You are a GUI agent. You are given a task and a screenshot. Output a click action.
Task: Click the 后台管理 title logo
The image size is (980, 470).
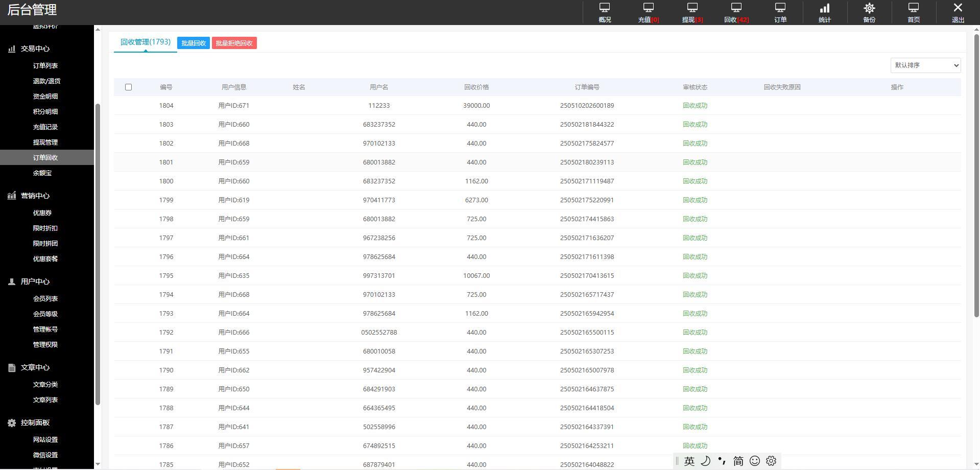32,10
